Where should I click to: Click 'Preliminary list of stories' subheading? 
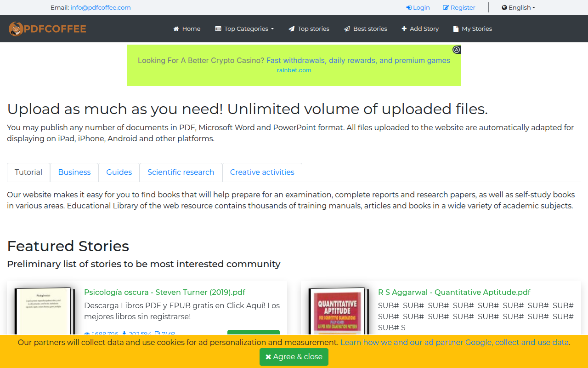click(144, 264)
